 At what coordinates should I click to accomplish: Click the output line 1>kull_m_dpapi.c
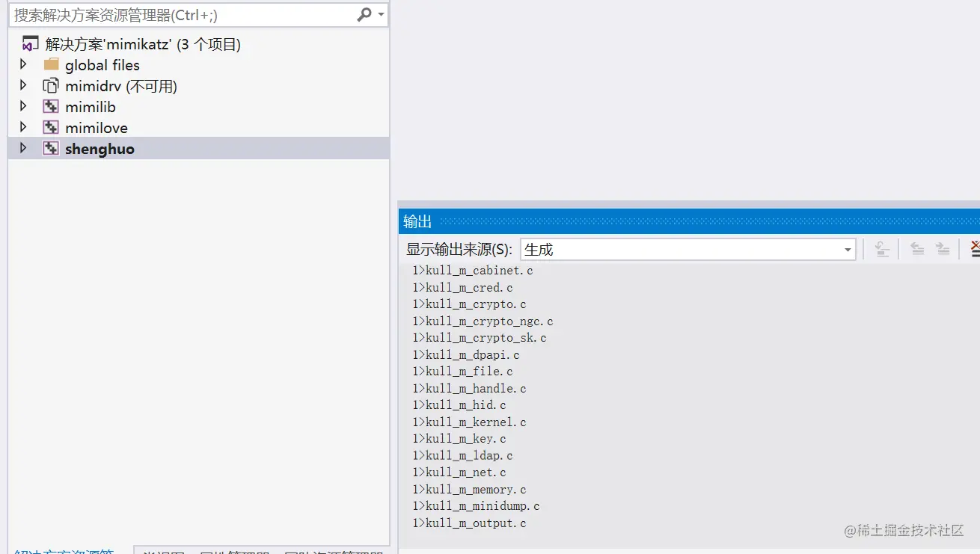pos(466,355)
